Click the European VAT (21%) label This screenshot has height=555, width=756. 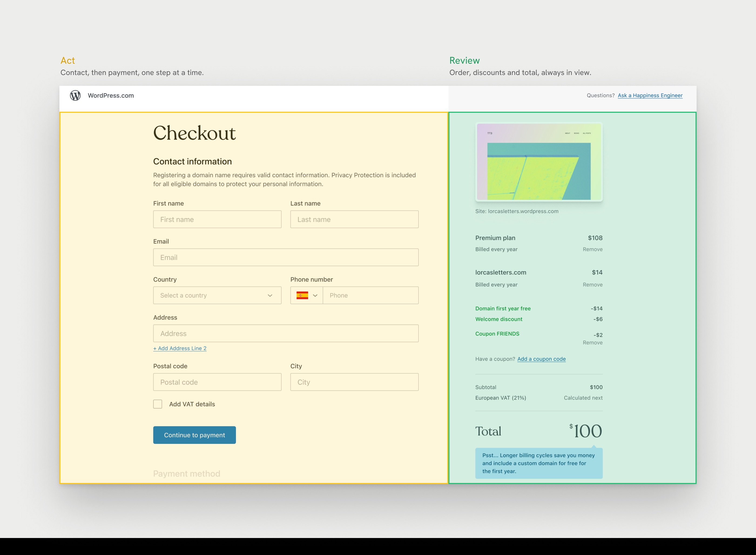(501, 398)
